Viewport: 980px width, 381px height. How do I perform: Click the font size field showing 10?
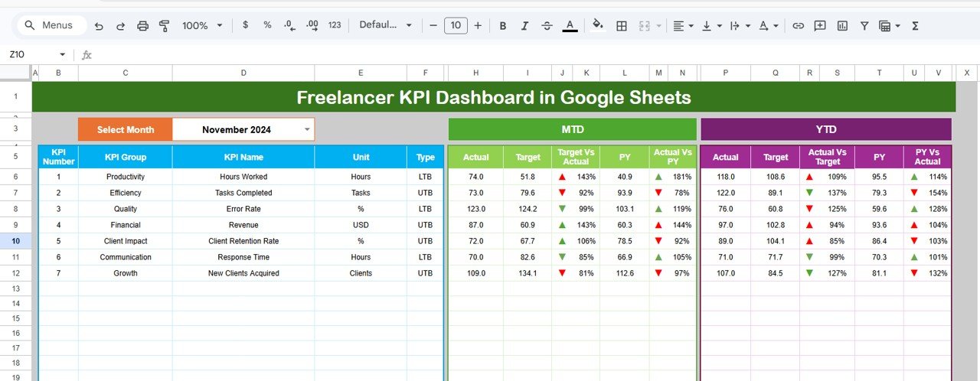(456, 25)
